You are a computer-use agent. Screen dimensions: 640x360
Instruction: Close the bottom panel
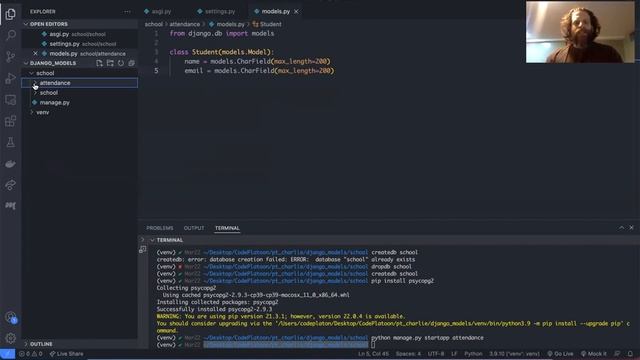pos(631,228)
